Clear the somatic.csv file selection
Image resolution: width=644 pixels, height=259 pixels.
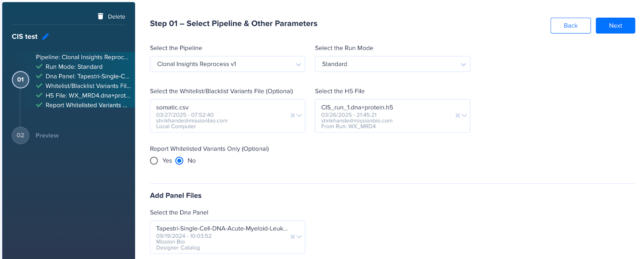(293, 115)
